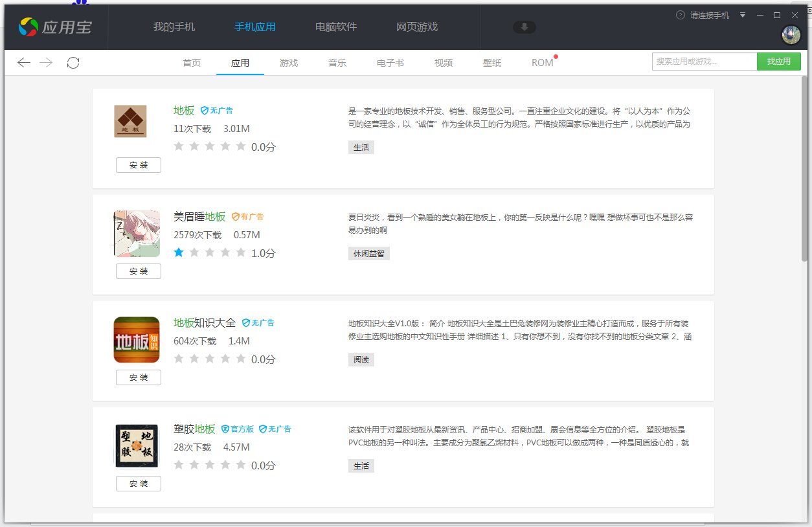Click the help question-mark icon near 请连接手机
This screenshot has width=812, height=527.
tap(682, 16)
